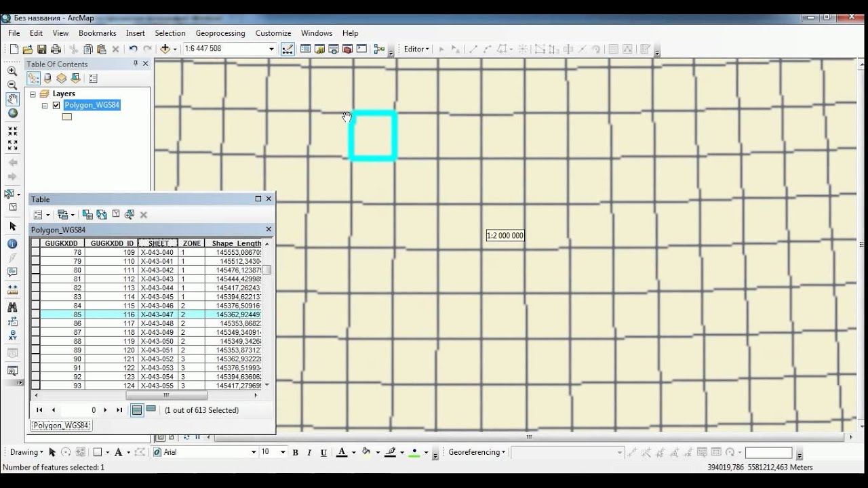868x488 pixels.
Task: Open the Drawing dropdown menu
Action: tap(26, 452)
